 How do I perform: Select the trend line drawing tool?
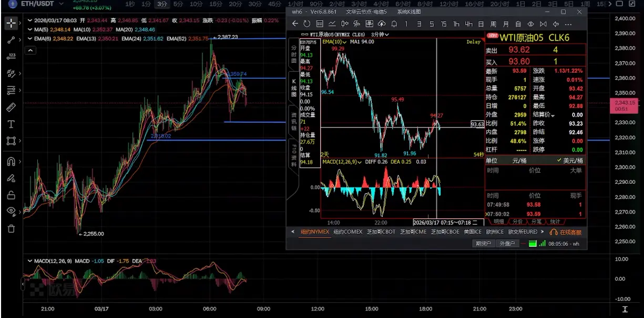11,40
